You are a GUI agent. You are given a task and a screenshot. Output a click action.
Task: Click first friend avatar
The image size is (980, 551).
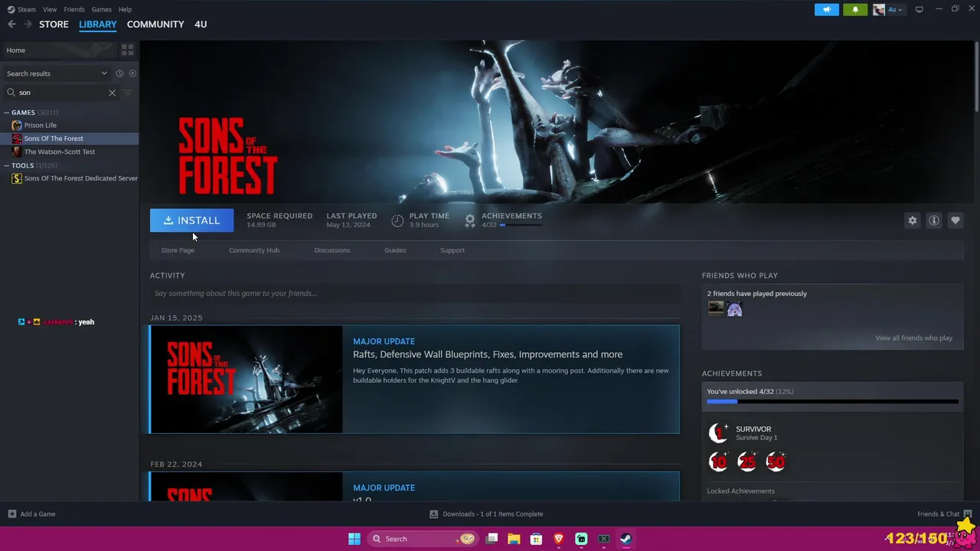(x=716, y=308)
